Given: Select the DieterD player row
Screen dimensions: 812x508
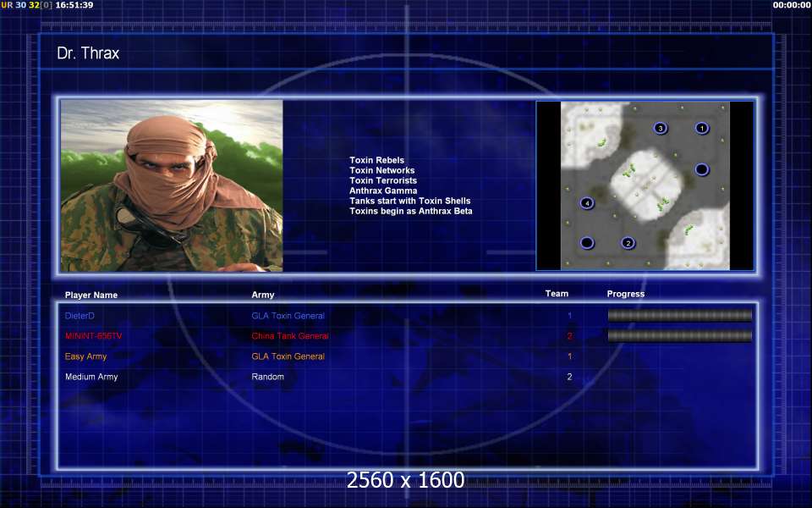Looking at the screenshot, I should click(x=408, y=315).
